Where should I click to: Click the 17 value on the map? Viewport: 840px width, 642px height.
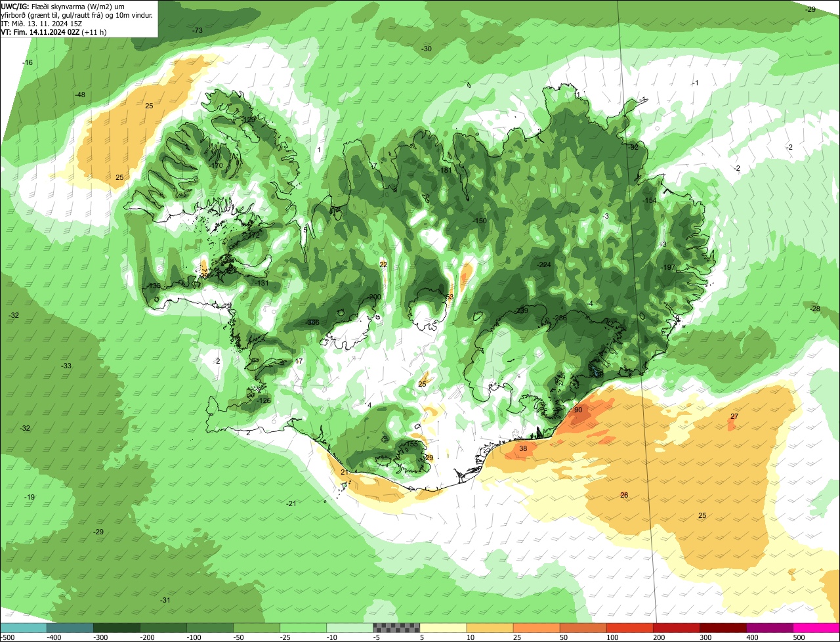299,362
